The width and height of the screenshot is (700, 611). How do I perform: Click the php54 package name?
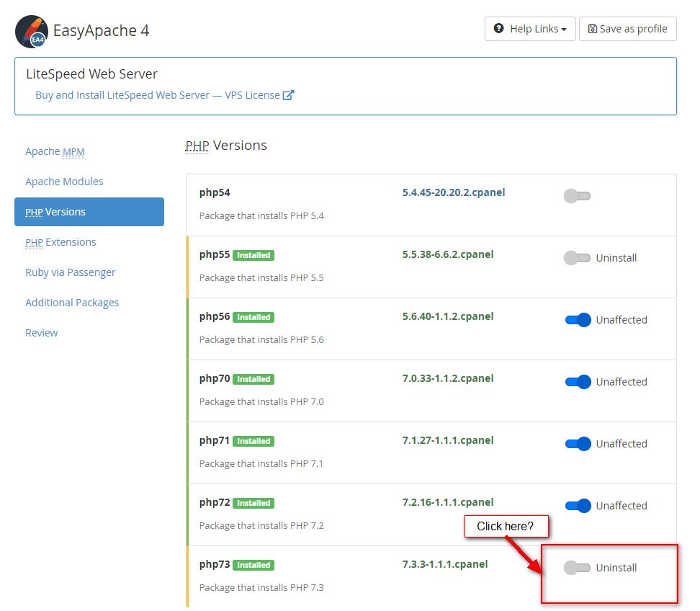click(x=215, y=192)
